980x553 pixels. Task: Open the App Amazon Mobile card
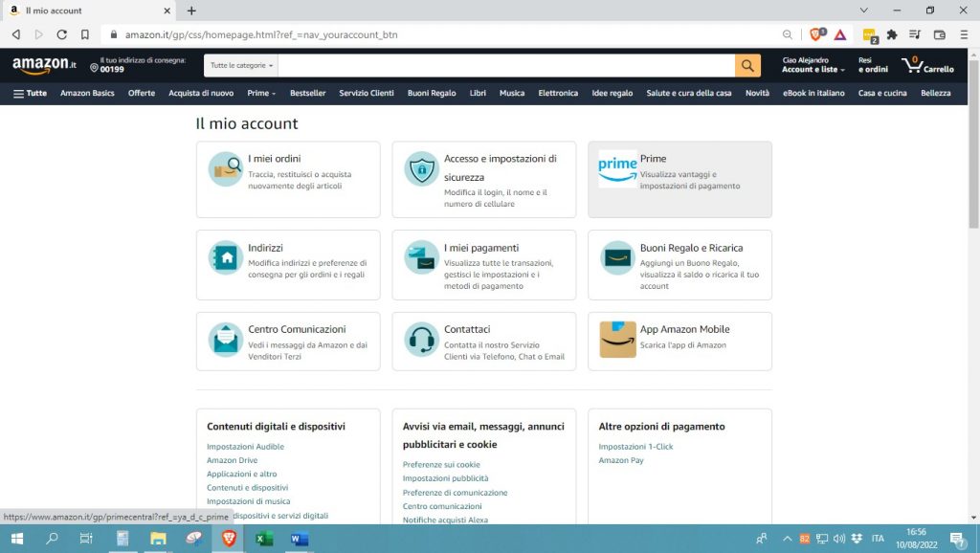[x=679, y=341]
